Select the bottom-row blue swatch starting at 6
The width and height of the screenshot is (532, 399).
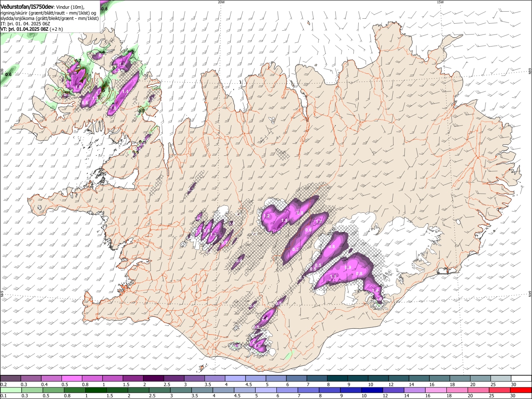(287, 390)
